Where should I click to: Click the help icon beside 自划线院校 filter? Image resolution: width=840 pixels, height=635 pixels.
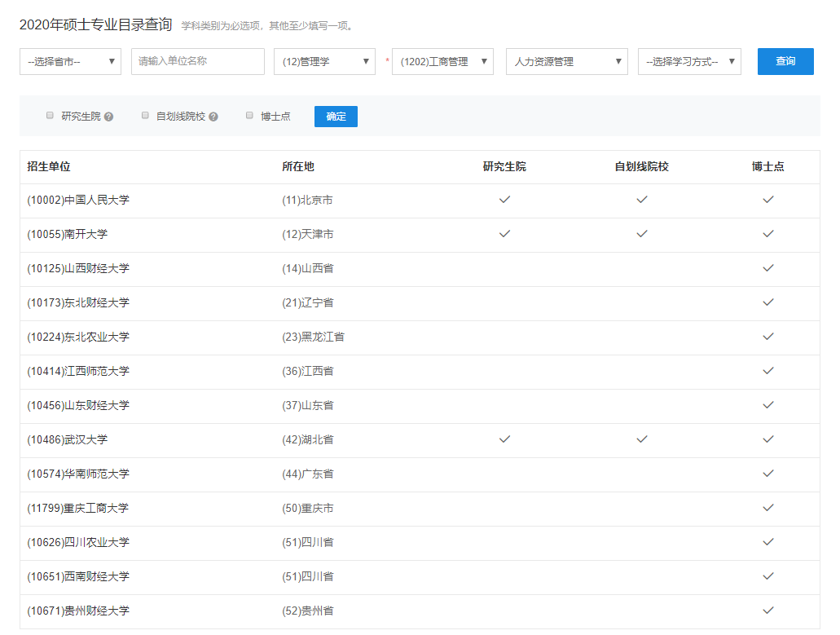point(213,116)
